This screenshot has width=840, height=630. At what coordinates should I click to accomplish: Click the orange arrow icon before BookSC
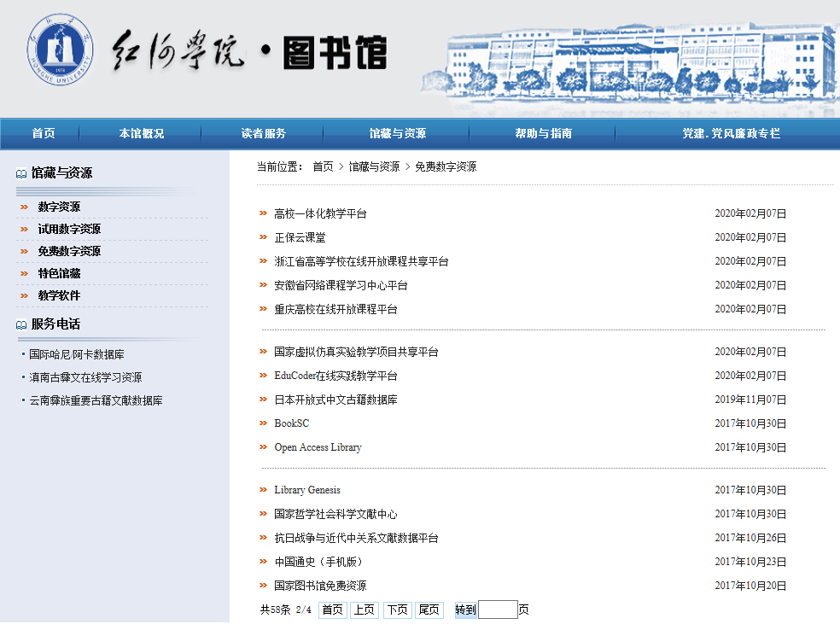pyautogui.click(x=263, y=423)
